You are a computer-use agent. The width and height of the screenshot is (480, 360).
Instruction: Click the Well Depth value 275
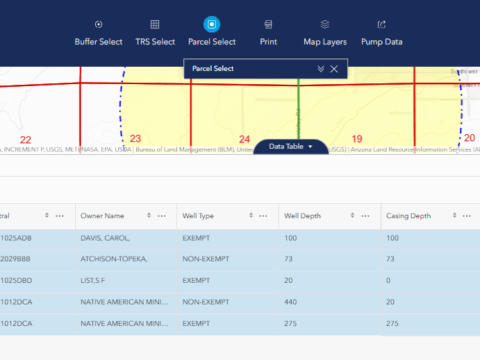coord(290,323)
